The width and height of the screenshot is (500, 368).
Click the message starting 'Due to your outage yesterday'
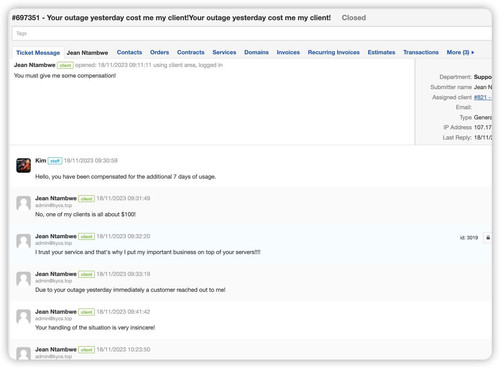pyautogui.click(x=130, y=290)
